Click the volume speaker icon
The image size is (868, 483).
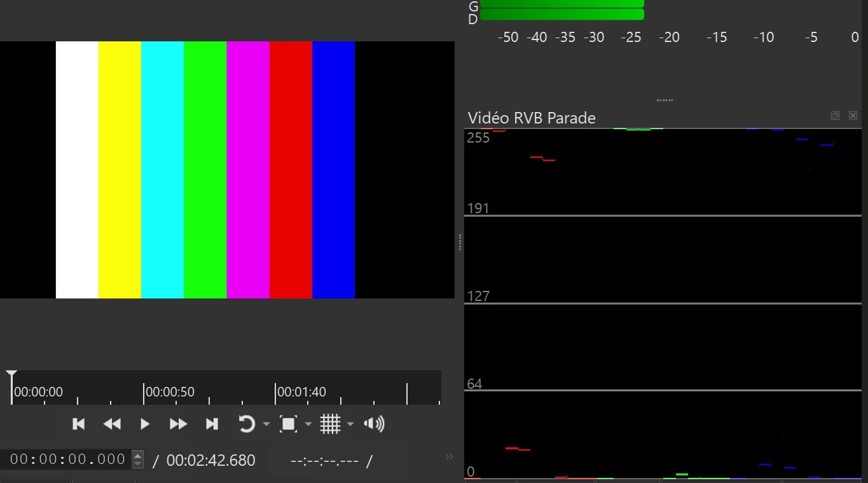point(374,424)
